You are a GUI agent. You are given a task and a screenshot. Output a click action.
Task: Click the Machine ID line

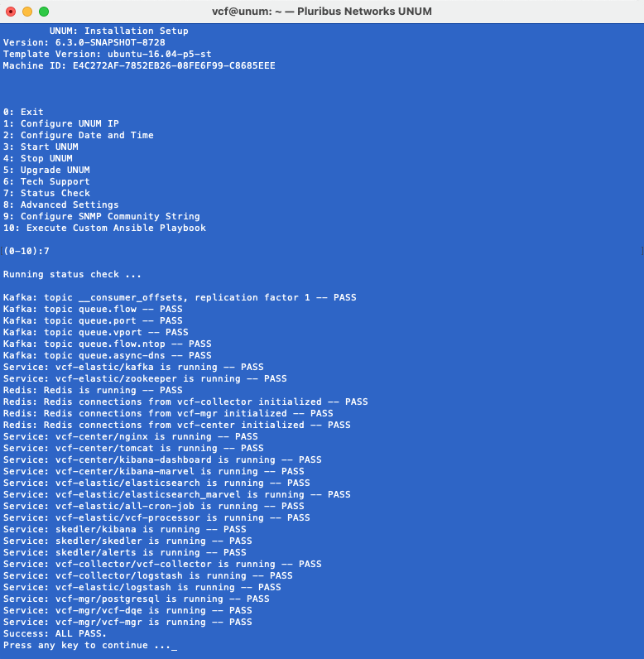click(x=139, y=65)
